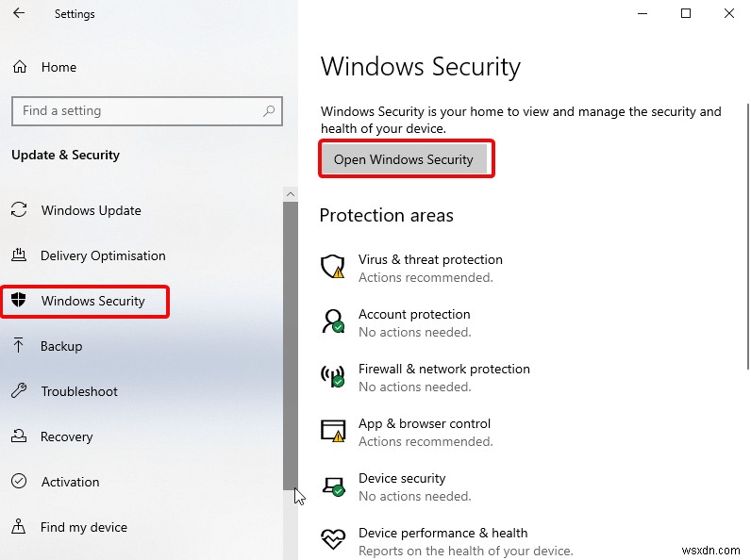The image size is (751, 560).
Task: Open Device performance & health
Action: (x=442, y=534)
